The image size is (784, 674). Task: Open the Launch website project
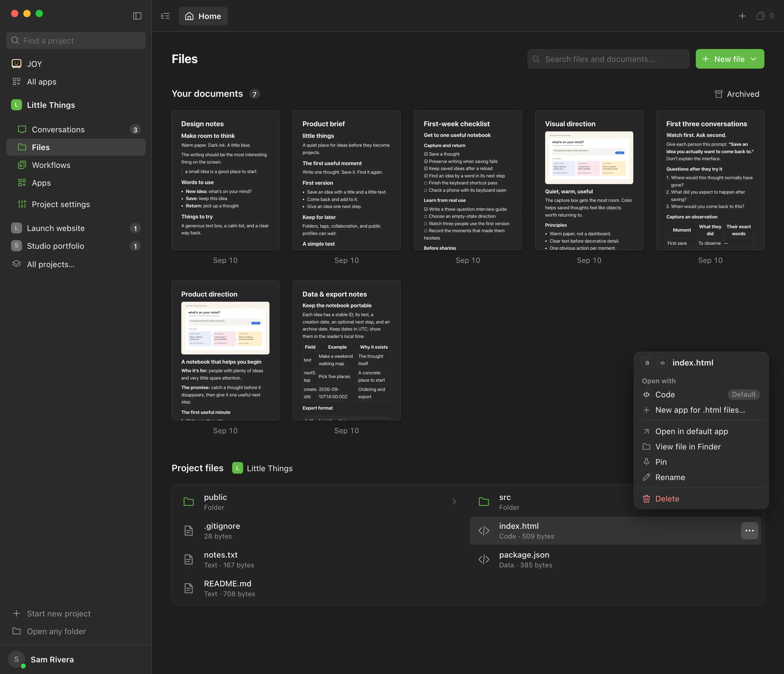click(76, 228)
